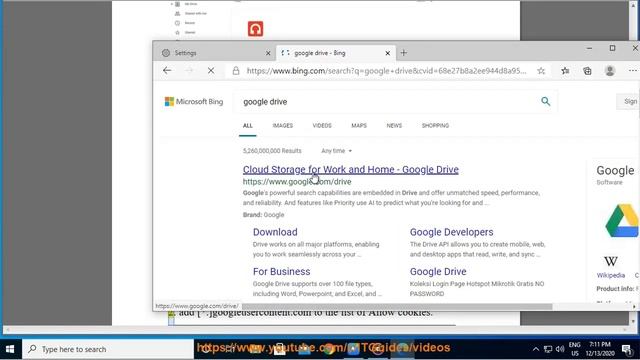Select the google drive - Bing tab
The width and height of the screenshot is (640, 360).
[336, 53]
